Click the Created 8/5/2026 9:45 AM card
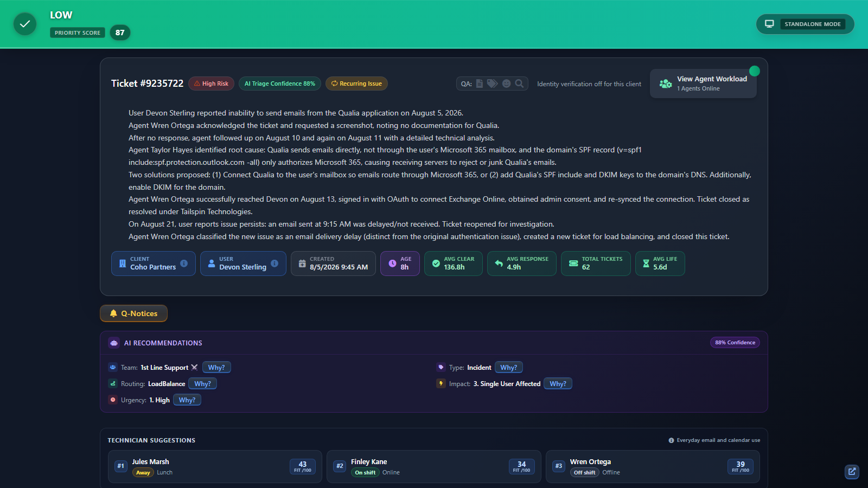 pyautogui.click(x=333, y=264)
